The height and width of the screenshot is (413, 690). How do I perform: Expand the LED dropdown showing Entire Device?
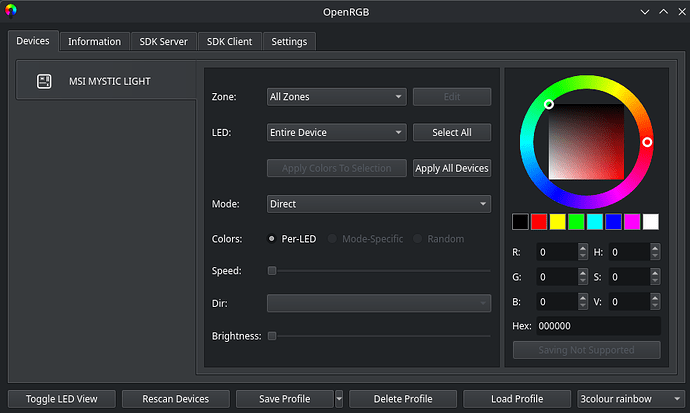pyautogui.click(x=337, y=132)
